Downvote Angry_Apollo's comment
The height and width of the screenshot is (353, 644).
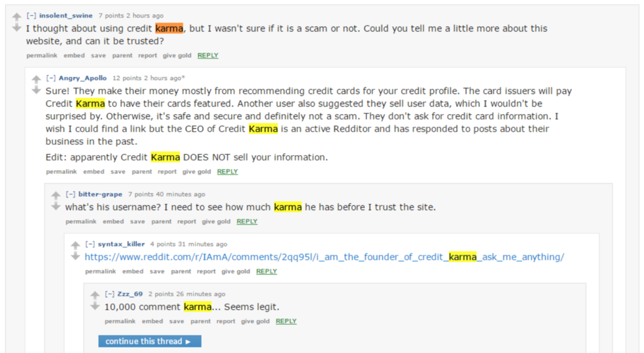click(36, 90)
